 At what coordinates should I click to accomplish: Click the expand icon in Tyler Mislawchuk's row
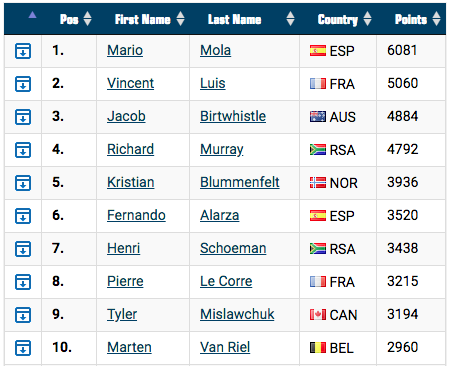23,315
